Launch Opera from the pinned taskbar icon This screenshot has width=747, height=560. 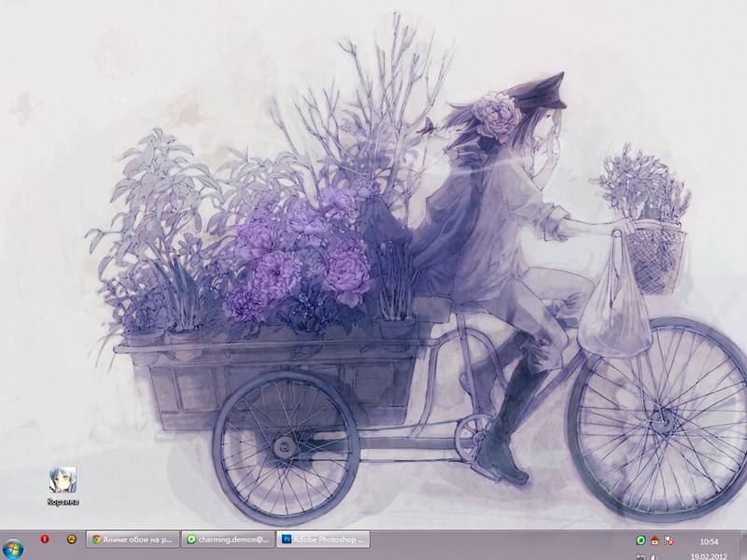tap(45, 539)
